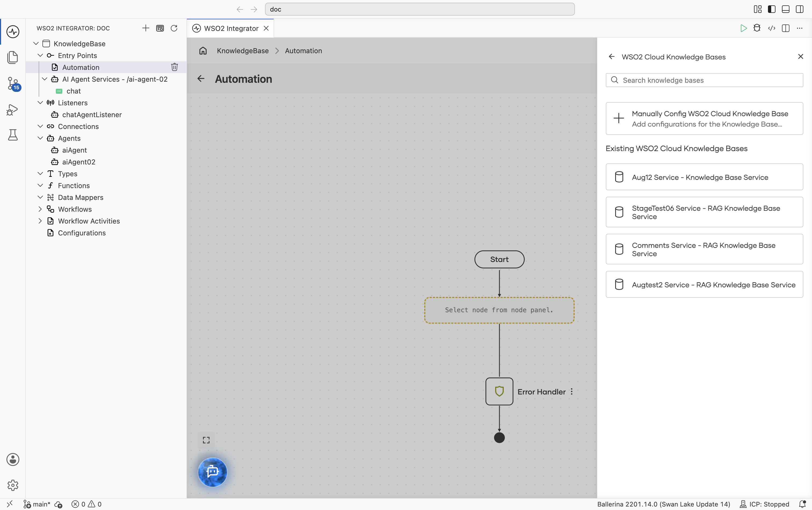Open the AI chat assistant button
Viewport: 812px width, 510px height.
click(x=213, y=472)
